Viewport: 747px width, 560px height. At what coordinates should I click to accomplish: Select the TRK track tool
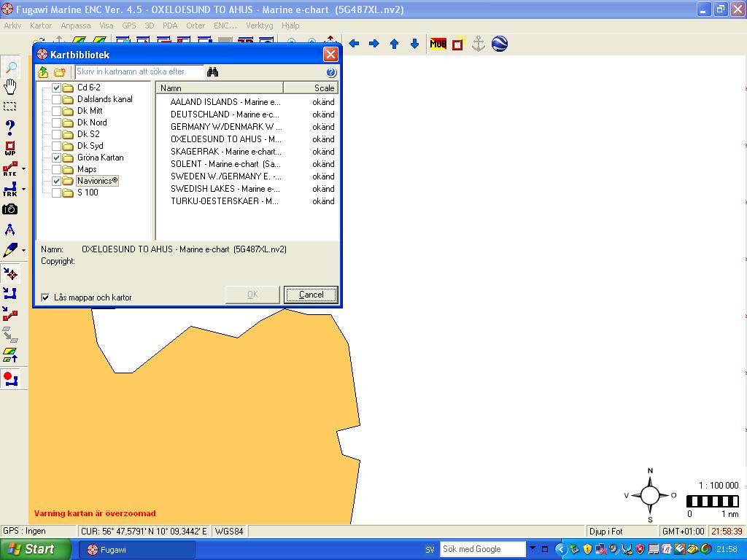[10, 189]
